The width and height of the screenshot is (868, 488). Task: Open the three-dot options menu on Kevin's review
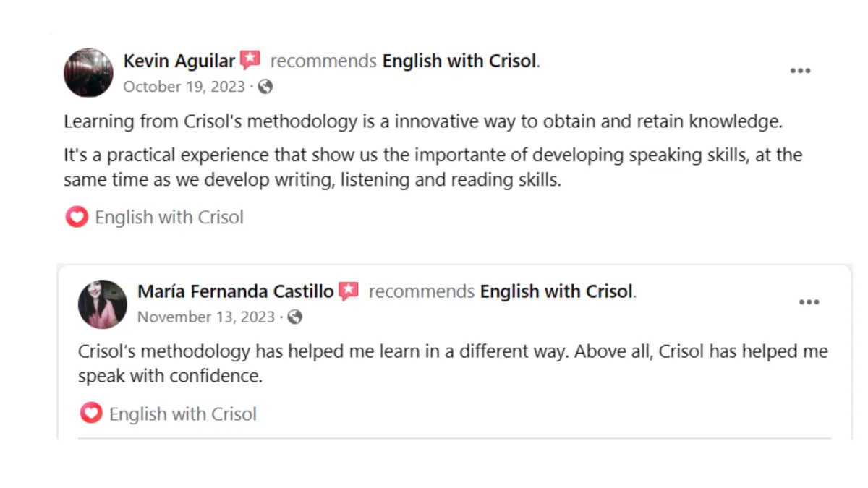(x=800, y=71)
